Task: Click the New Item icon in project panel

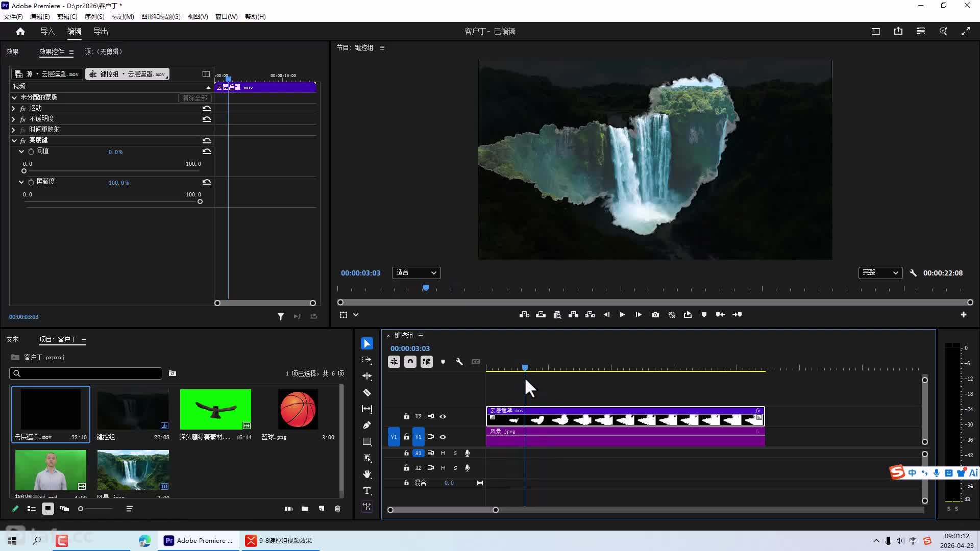Action: 321,509
